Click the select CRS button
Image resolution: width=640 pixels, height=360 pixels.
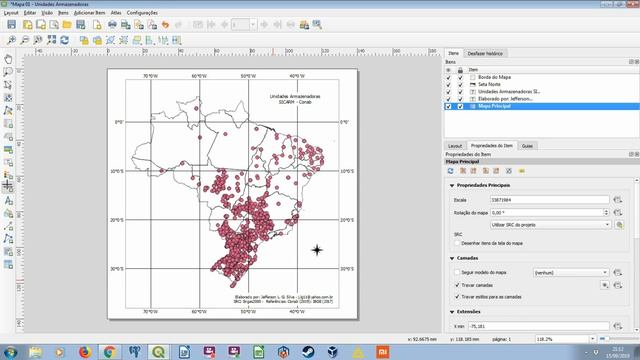[x=619, y=225]
